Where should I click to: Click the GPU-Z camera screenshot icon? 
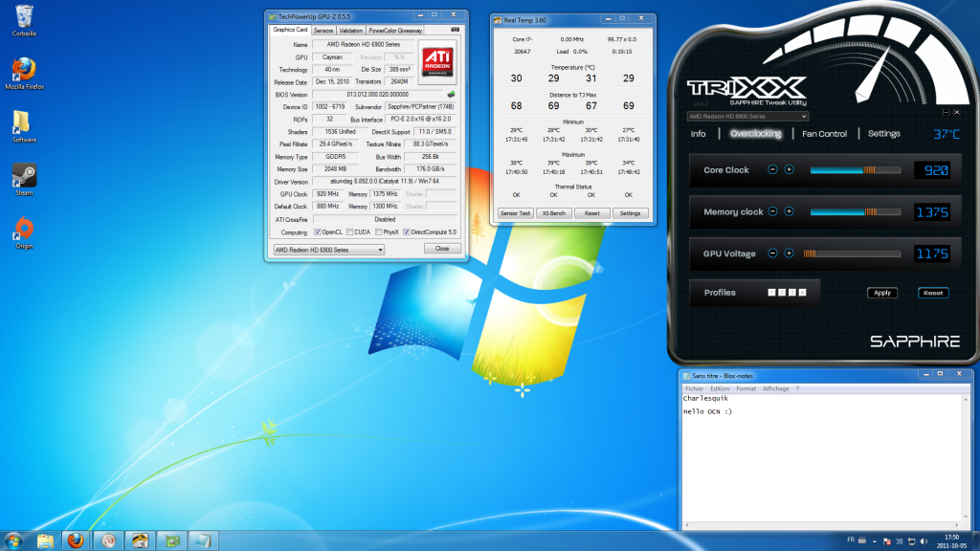pos(455,30)
